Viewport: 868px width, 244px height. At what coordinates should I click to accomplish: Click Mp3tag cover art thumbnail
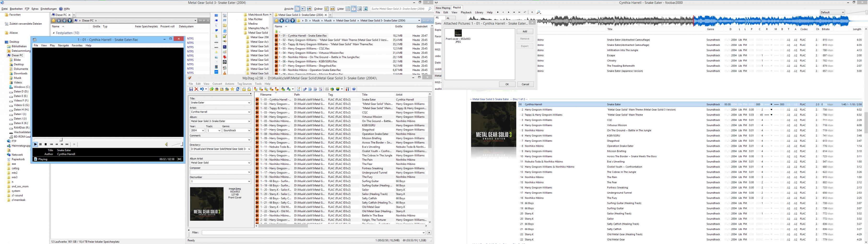[x=206, y=204]
